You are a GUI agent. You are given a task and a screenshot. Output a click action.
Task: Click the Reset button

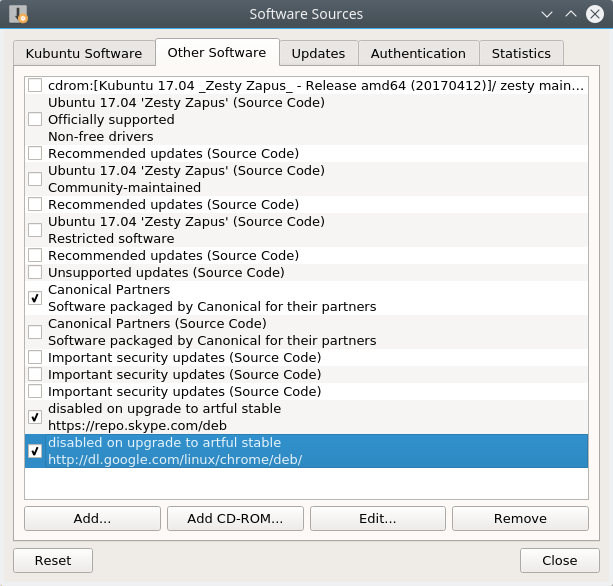click(x=53, y=560)
